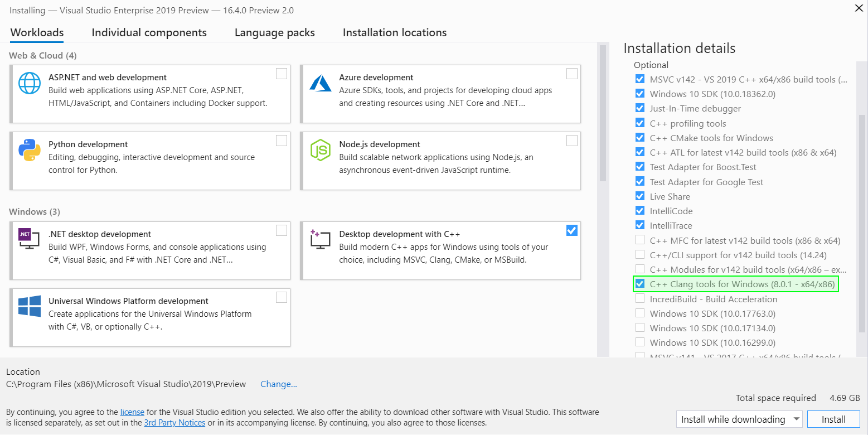
Task: Check the Azure development workload box
Action: [572, 74]
